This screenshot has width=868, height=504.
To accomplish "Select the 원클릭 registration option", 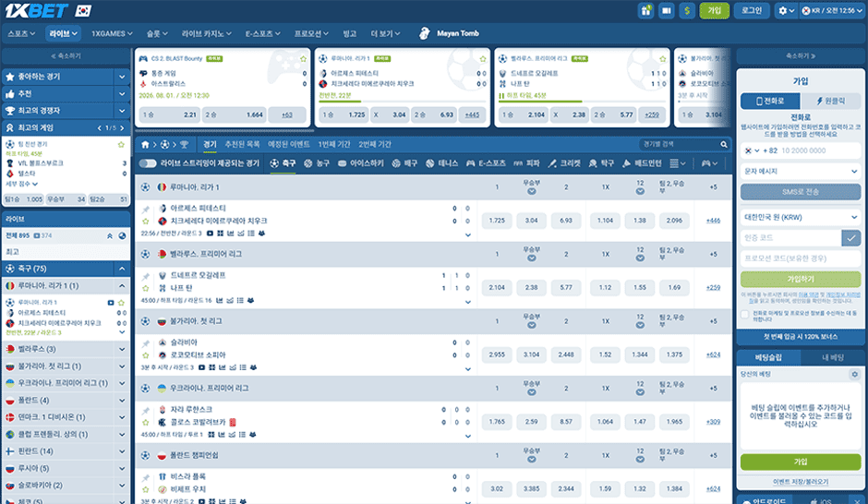I will pyautogui.click(x=830, y=101).
